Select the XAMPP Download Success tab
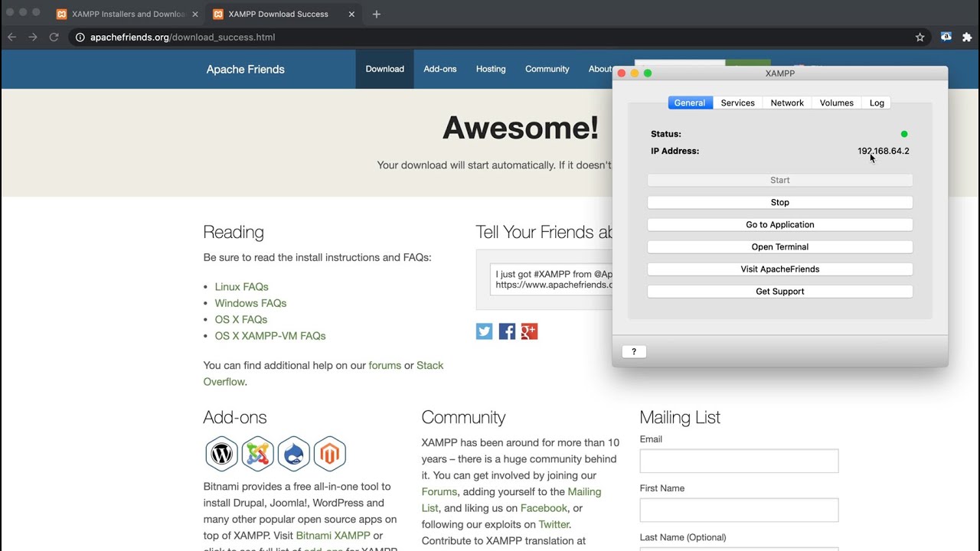Screen dimensions: 980x551 284,14
